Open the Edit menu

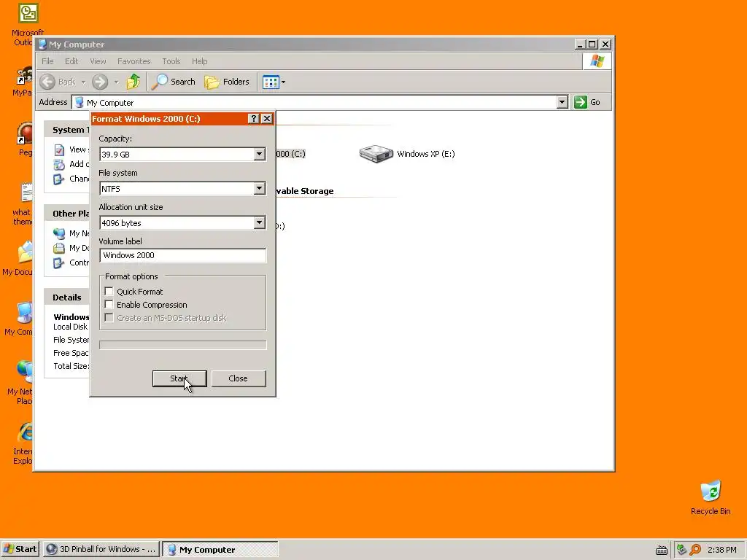(x=71, y=61)
